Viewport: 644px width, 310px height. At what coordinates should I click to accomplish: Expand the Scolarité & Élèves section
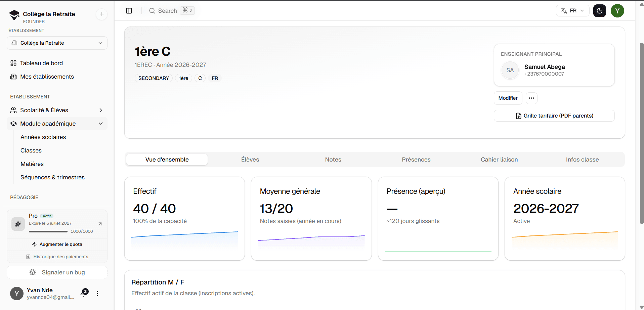click(57, 110)
